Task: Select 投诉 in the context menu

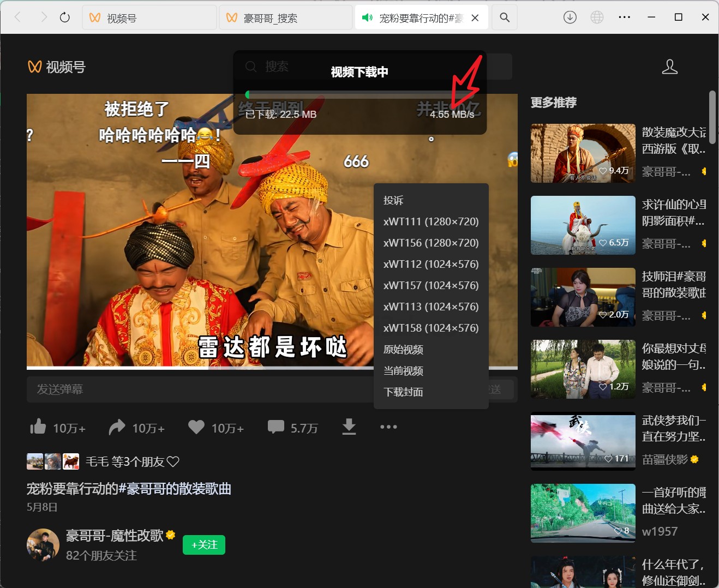Action: point(394,200)
